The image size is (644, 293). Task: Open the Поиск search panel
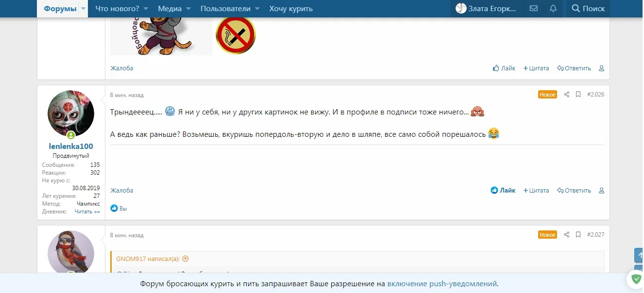[x=588, y=8]
